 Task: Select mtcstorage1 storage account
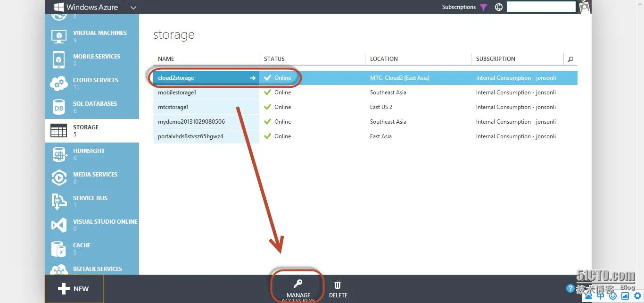point(173,107)
